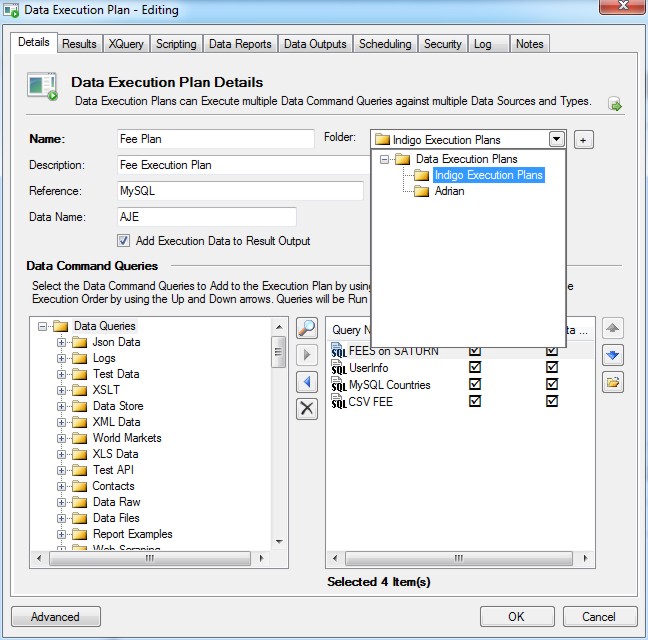This screenshot has width=648, height=640.
Task: Open the Scheduling tab
Action: tap(384, 44)
